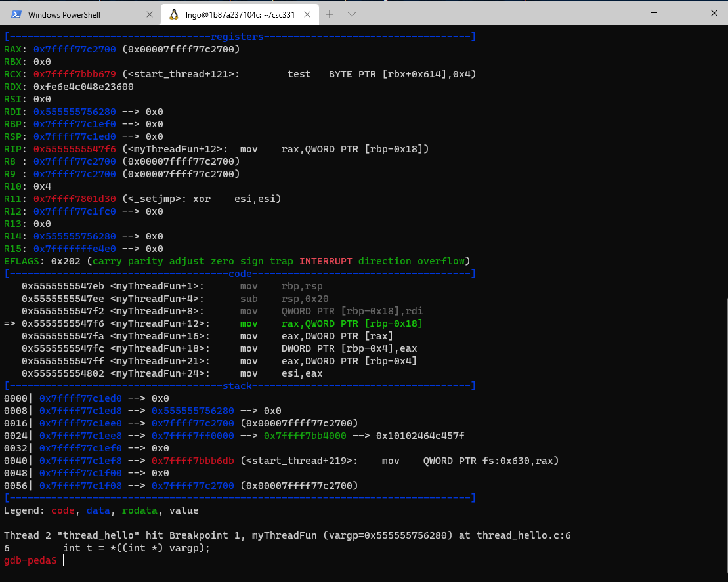
Task: Minimize the terminal window
Action: 654,13
